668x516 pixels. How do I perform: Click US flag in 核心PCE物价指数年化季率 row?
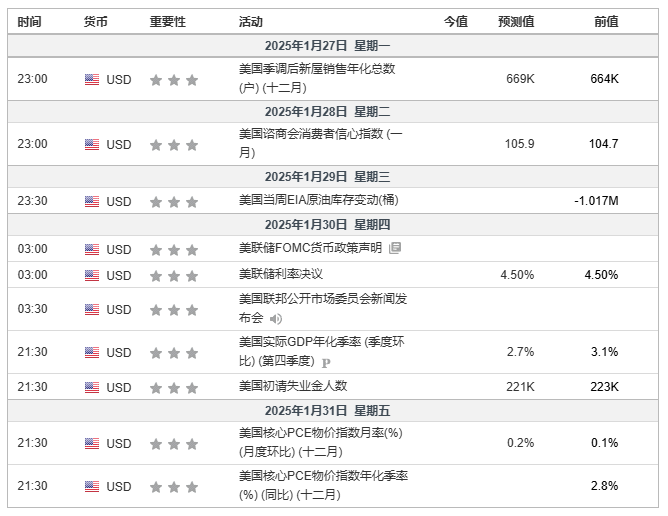[x=92, y=487]
